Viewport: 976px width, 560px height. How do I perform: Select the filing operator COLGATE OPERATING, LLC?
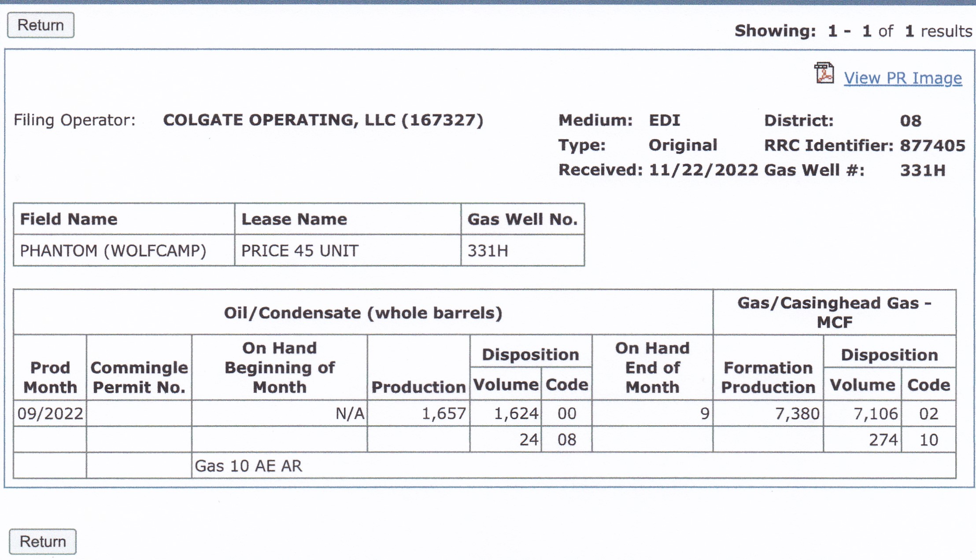pos(323,120)
